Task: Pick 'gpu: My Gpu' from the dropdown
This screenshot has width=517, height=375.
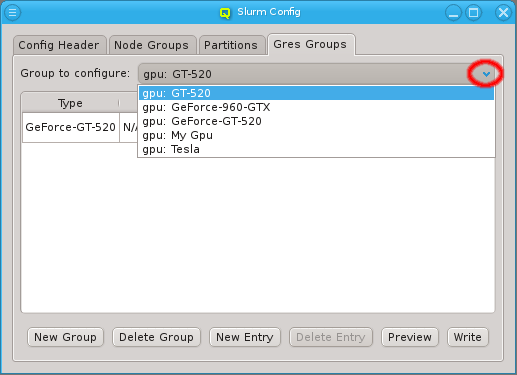Action: point(316,135)
